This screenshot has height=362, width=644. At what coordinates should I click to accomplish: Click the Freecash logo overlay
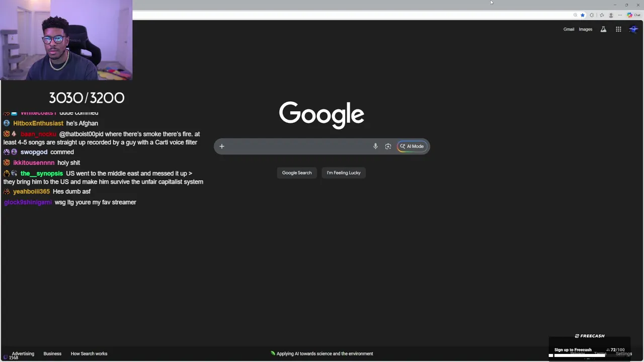590,336
